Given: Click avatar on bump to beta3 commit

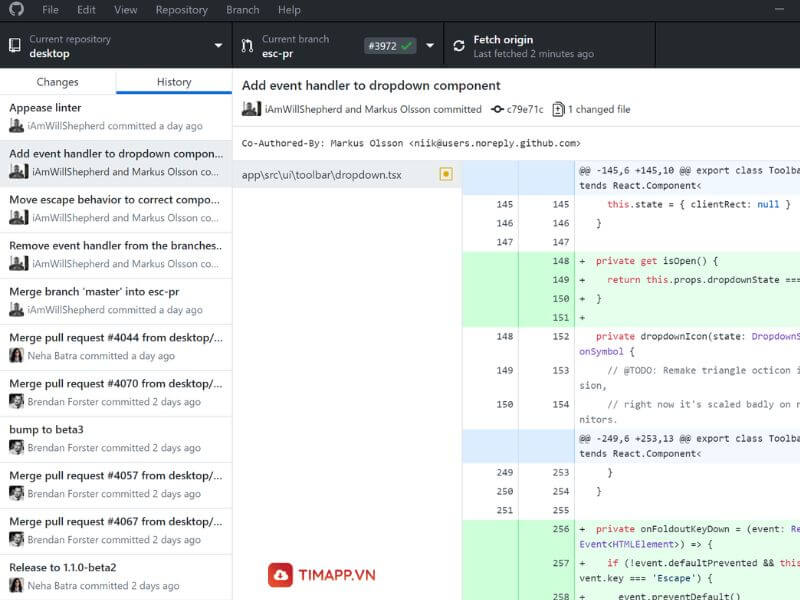Looking at the screenshot, I should 16,447.
